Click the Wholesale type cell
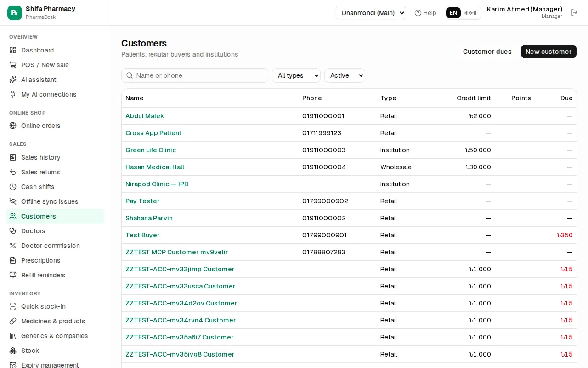 (x=396, y=167)
